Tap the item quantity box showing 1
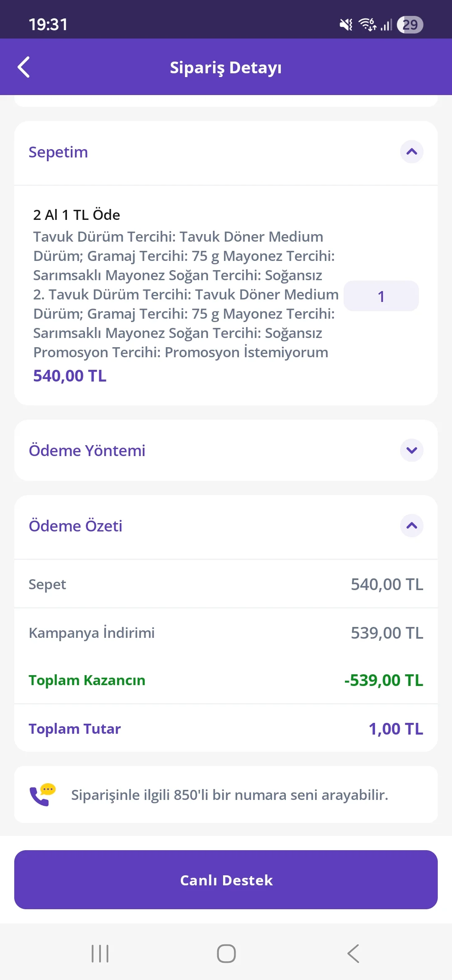This screenshot has height=980, width=452. pyautogui.click(x=381, y=296)
